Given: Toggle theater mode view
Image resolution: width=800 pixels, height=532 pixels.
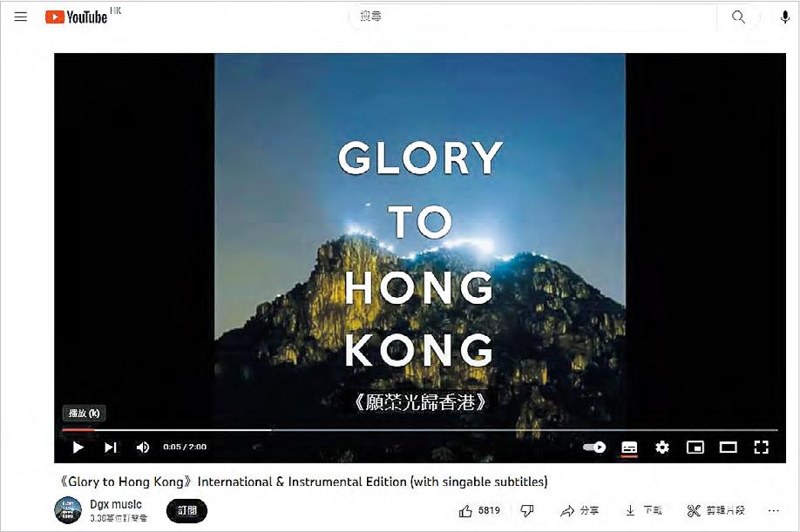Looking at the screenshot, I should pos(728,448).
